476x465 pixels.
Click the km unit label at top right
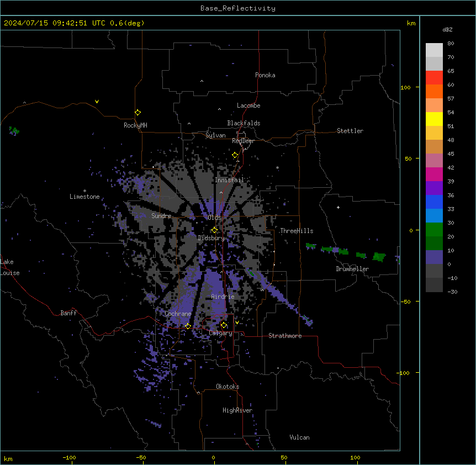(411, 23)
